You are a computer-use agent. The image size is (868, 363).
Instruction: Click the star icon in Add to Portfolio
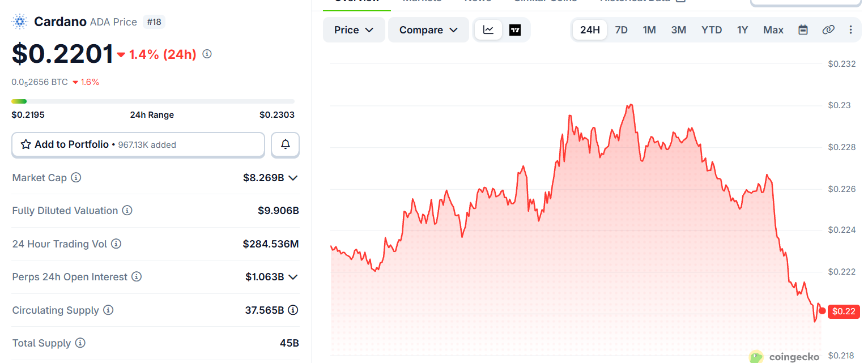25,144
